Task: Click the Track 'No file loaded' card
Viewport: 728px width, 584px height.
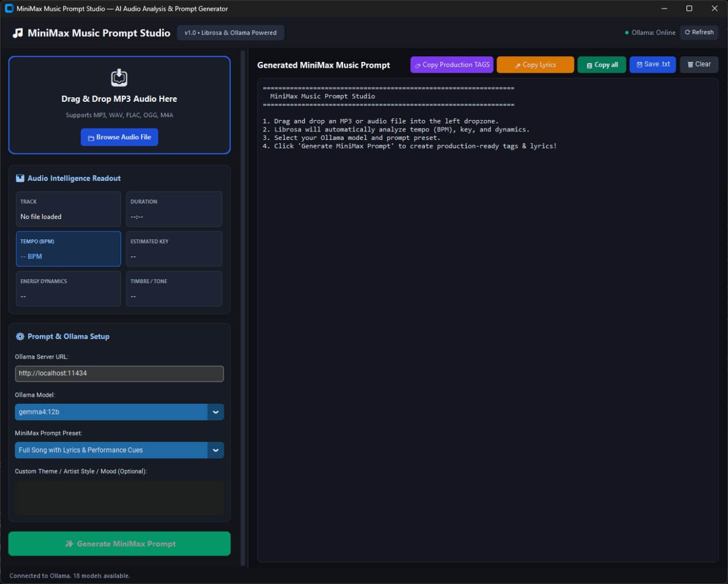Action: click(68, 209)
